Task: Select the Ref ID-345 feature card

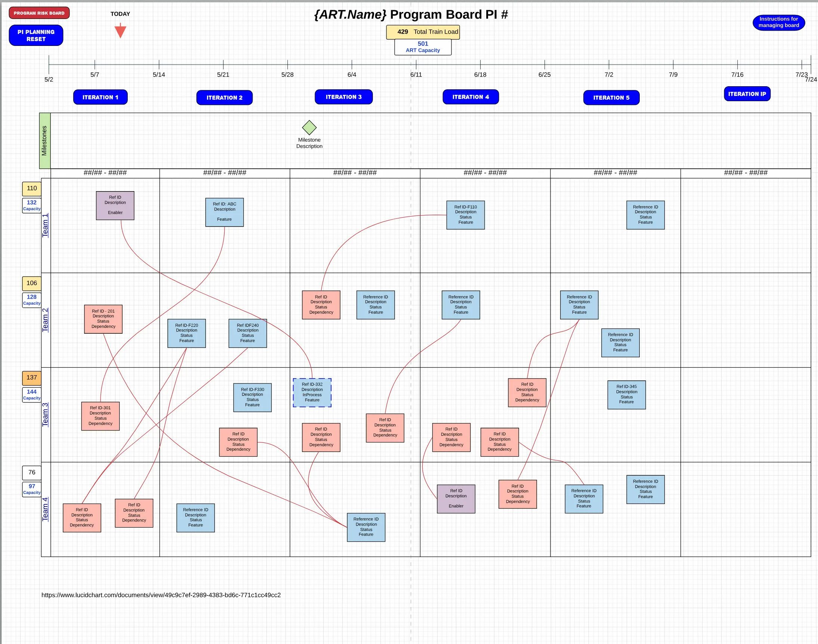Action: tap(626, 394)
